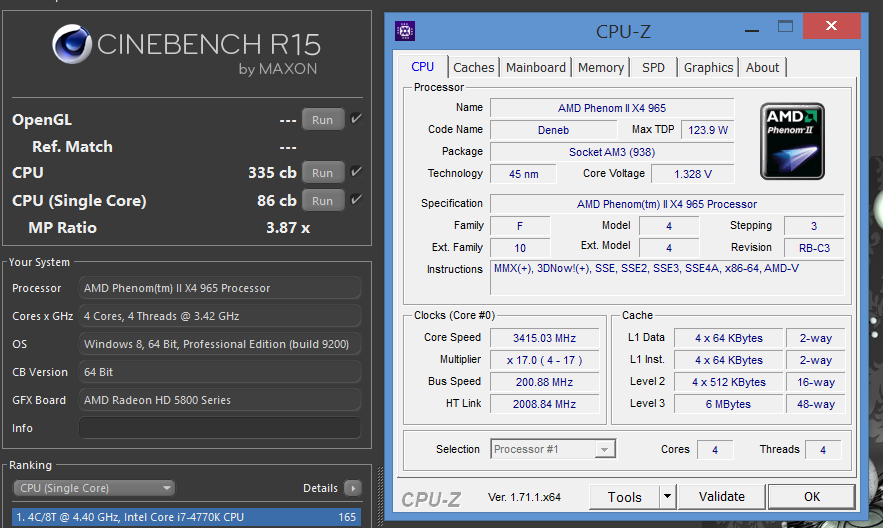The image size is (883, 528).
Task: Click the Level 2 cache value 4 x 512 KBytes
Action: click(x=728, y=382)
